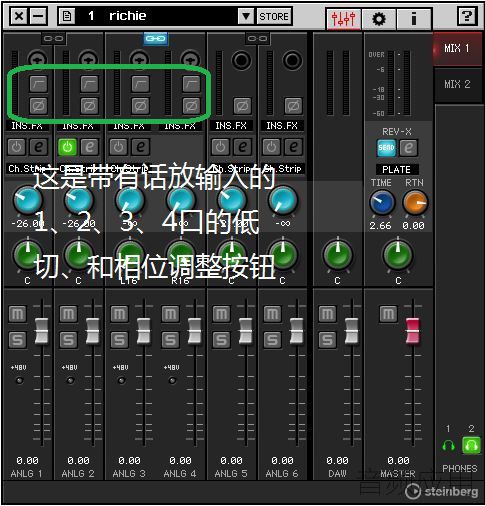
Task: Click the ANLG 1 fader handle
Action: 42,331
